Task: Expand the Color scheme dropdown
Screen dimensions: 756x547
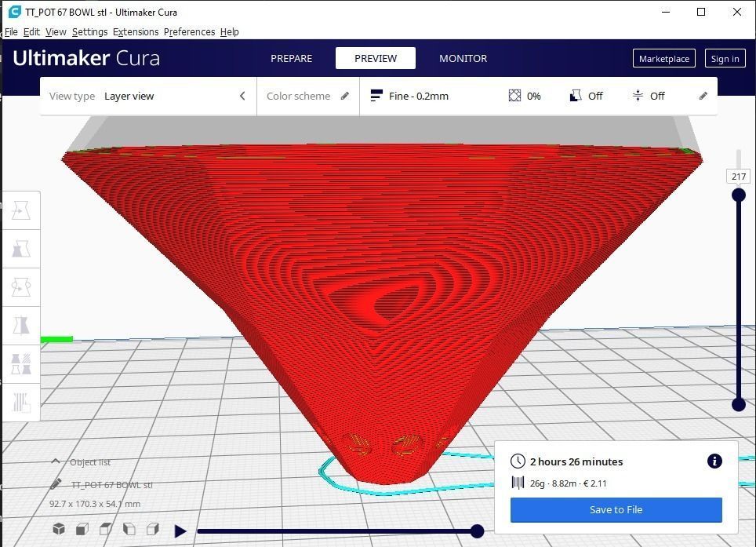Action: [x=308, y=96]
